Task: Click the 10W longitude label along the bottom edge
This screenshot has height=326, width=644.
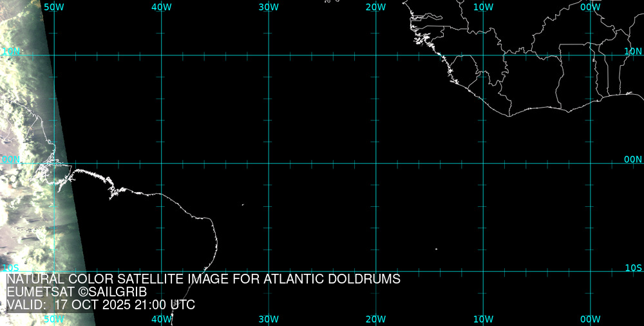Action: (x=483, y=319)
